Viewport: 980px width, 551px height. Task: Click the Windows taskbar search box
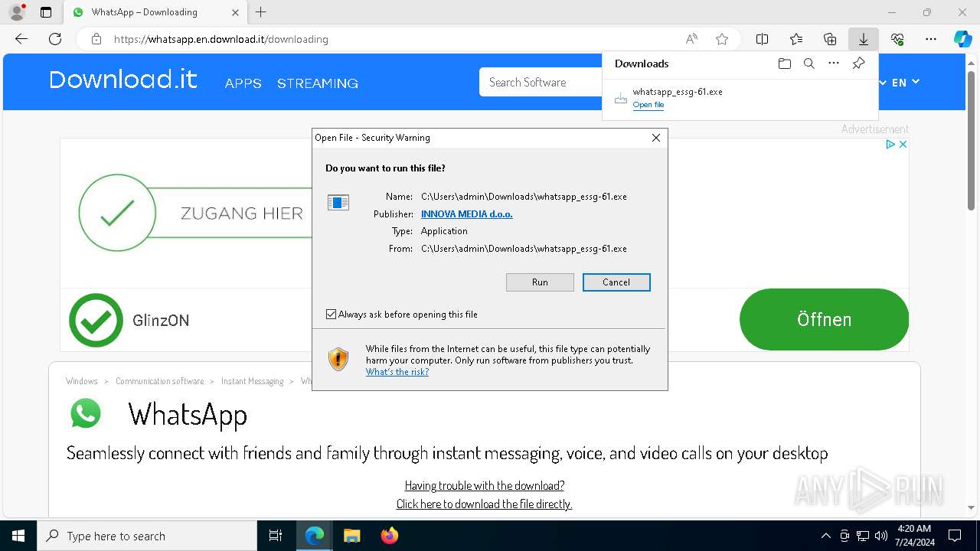(x=147, y=536)
